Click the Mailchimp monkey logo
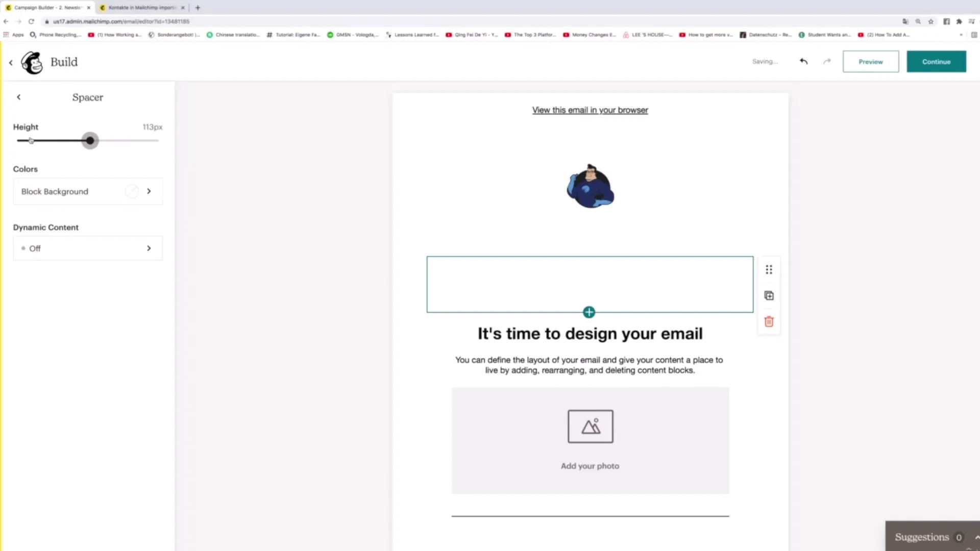The height and width of the screenshot is (551, 980). [32, 62]
